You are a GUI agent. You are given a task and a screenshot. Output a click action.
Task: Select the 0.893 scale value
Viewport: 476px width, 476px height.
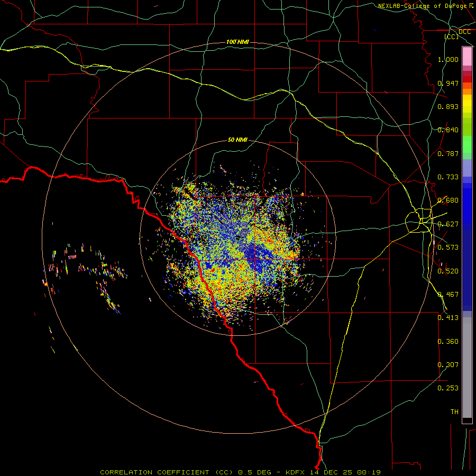click(x=448, y=106)
